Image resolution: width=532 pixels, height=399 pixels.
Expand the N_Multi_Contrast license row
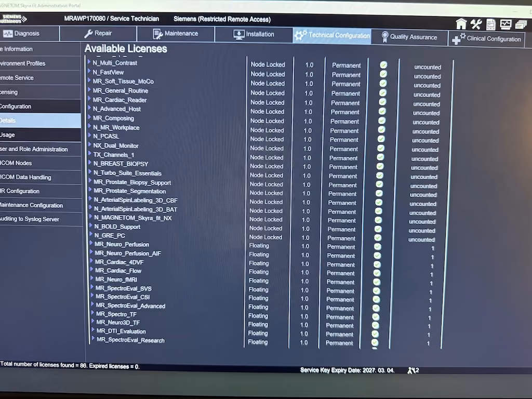[x=89, y=62]
